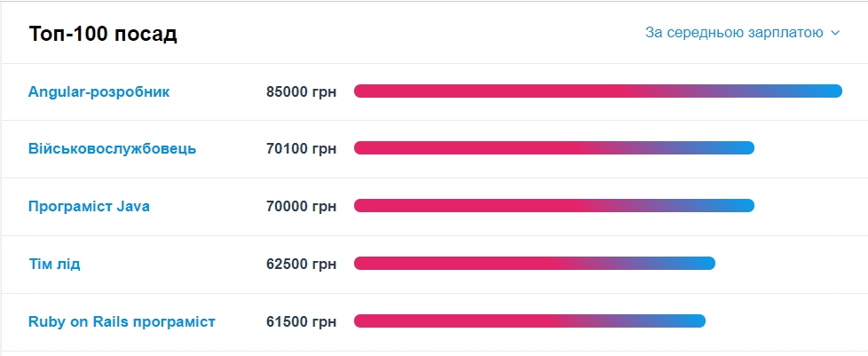868x356 pixels.
Task: Open Ruby on Rails програміст link
Action: click(x=122, y=321)
